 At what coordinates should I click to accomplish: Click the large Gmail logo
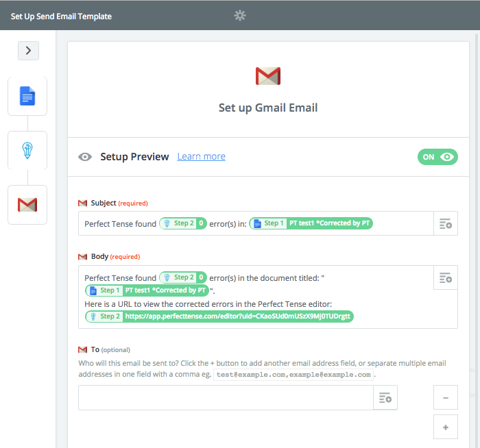tap(268, 76)
